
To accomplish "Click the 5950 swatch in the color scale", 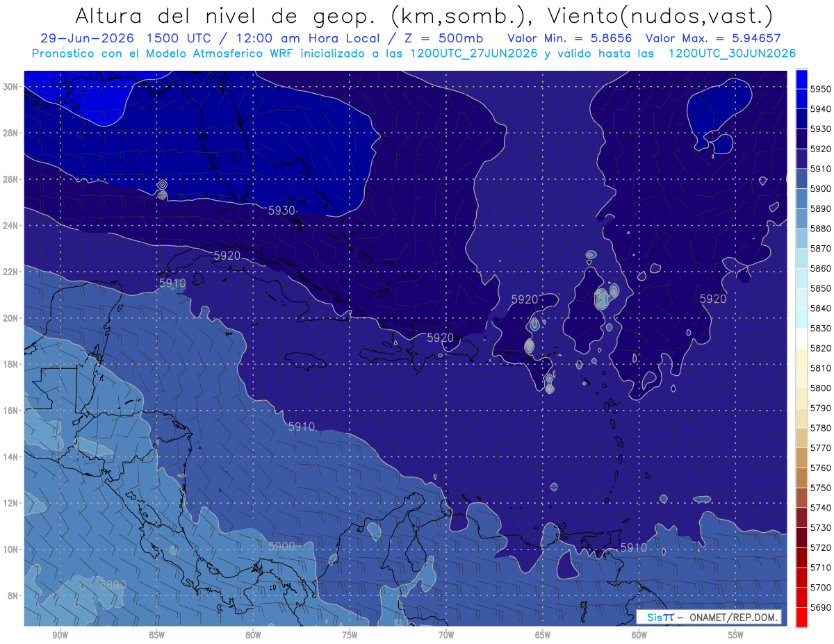I will click(x=801, y=79).
